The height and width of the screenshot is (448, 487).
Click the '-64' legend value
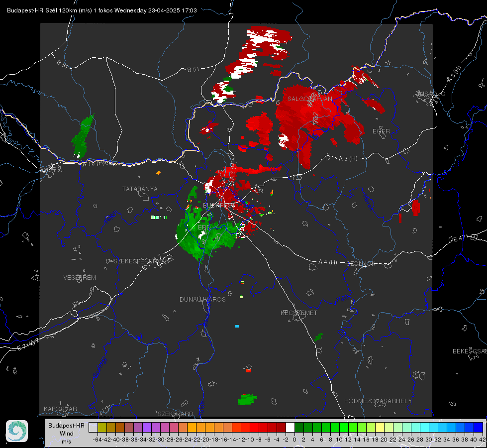pyautogui.click(x=97, y=440)
